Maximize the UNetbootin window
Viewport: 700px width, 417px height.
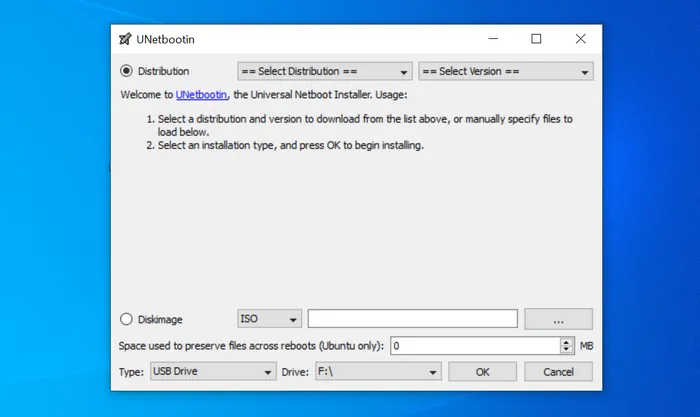(x=536, y=39)
